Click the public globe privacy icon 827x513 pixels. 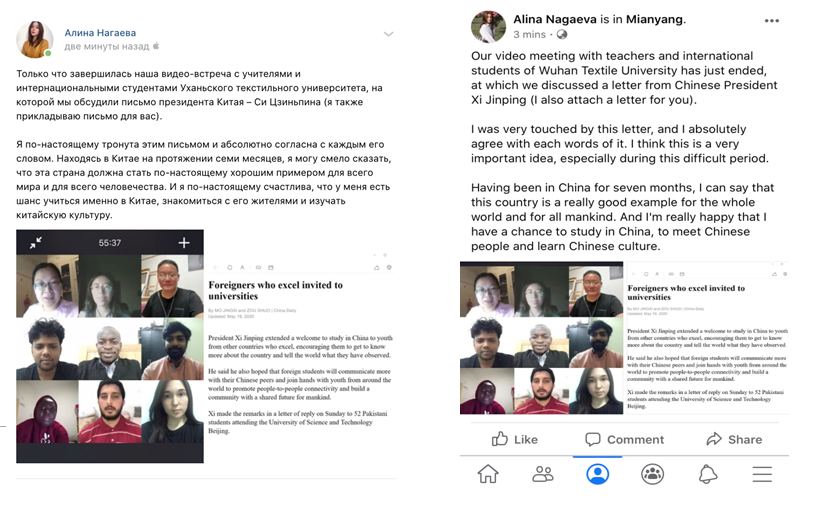click(x=562, y=34)
